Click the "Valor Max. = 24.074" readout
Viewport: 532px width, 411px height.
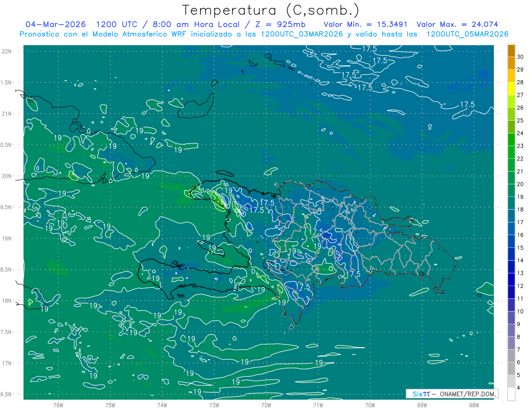coord(458,24)
